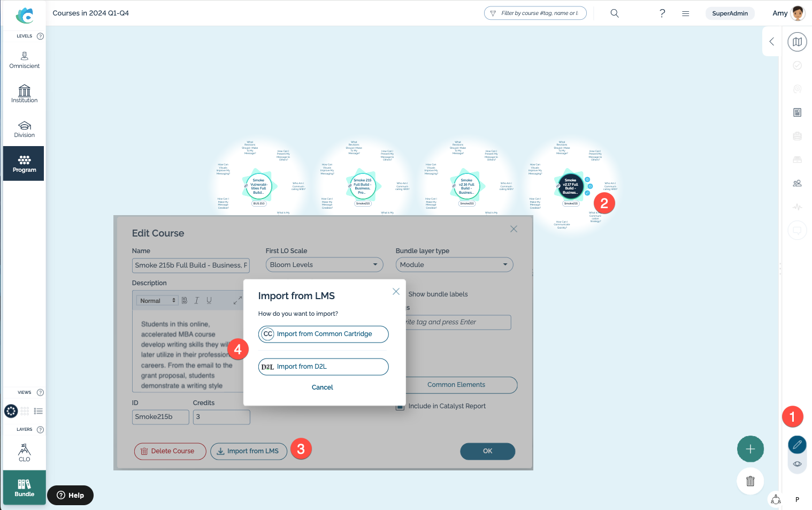Choose Import from Common Cartridge

[x=323, y=334]
